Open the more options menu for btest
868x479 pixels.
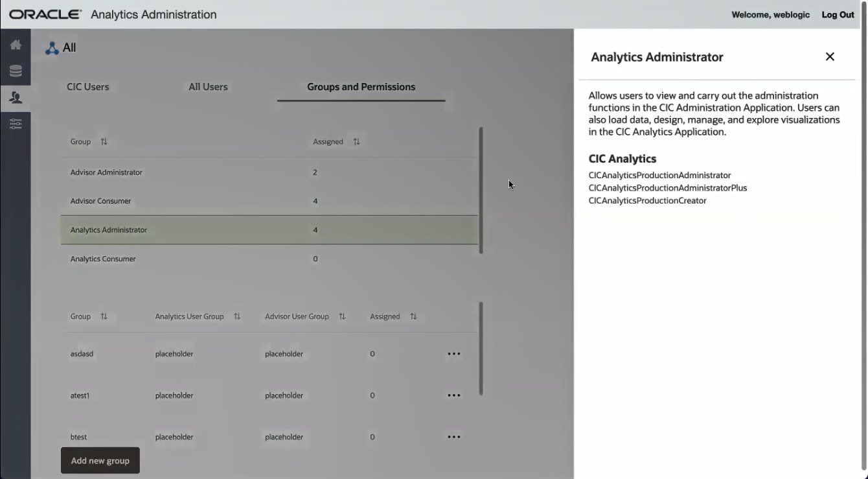click(x=454, y=437)
